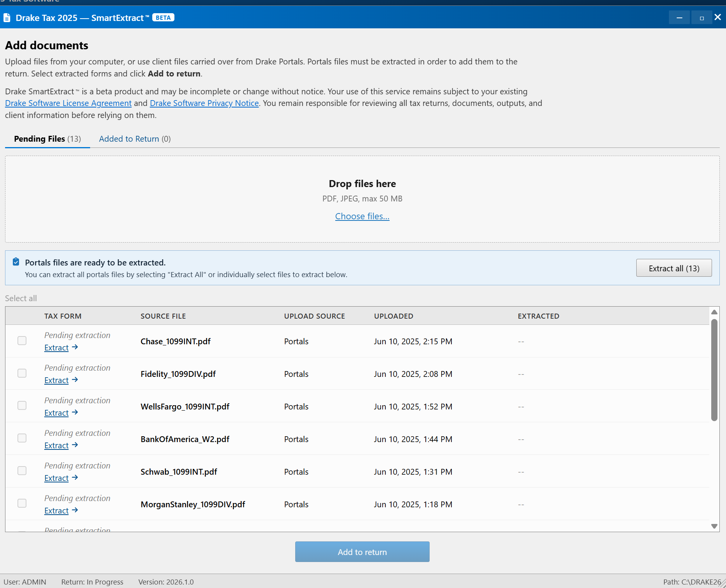The image size is (726, 588).
Task: Select the MorganStanley_1099DIV.pdf checkbox
Action: click(22, 503)
